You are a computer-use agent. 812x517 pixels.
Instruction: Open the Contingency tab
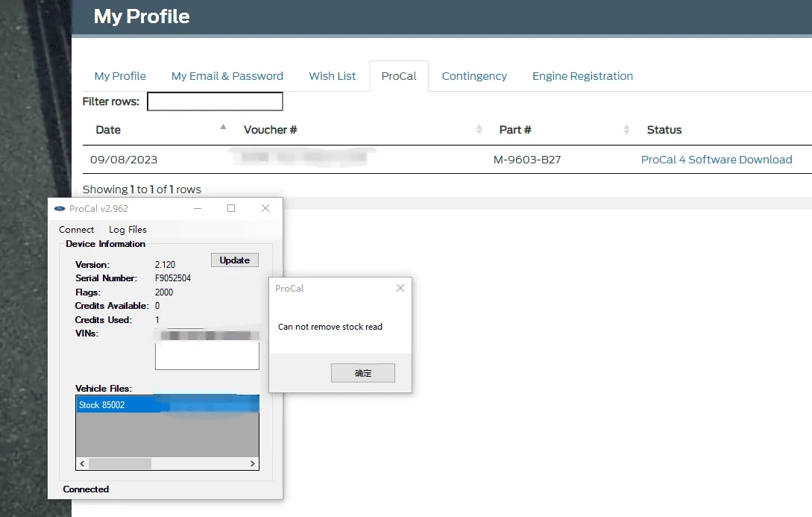(474, 76)
